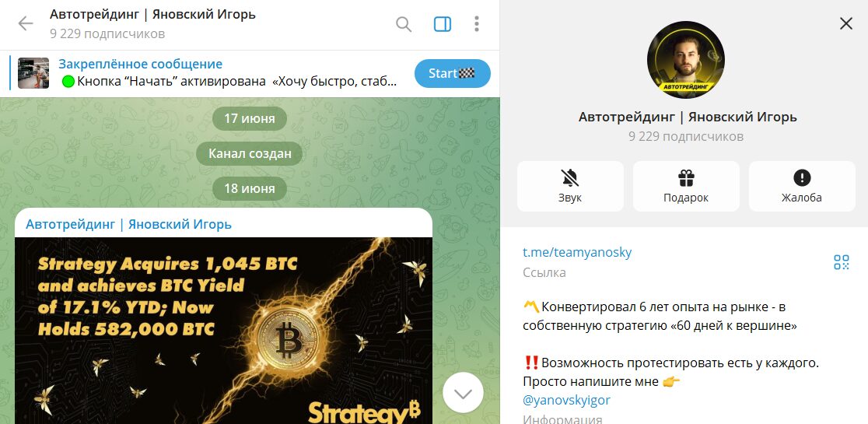Show the channel QR code icon
The image size is (868, 424).
(841, 262)
